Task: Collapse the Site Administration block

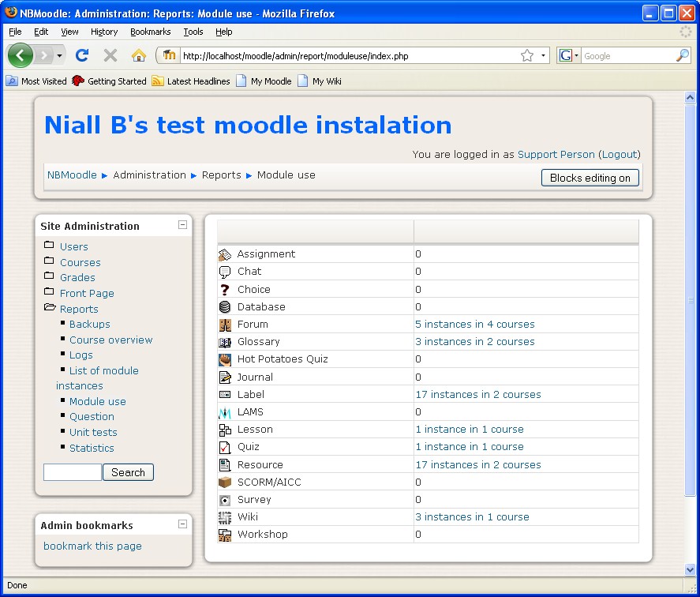Action: tap(182, 225)
